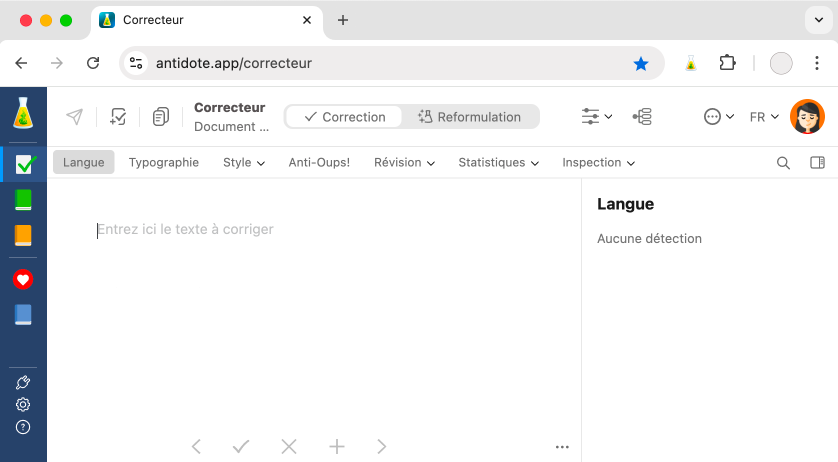Select the Anti-Oups! tab

(319, 162)
